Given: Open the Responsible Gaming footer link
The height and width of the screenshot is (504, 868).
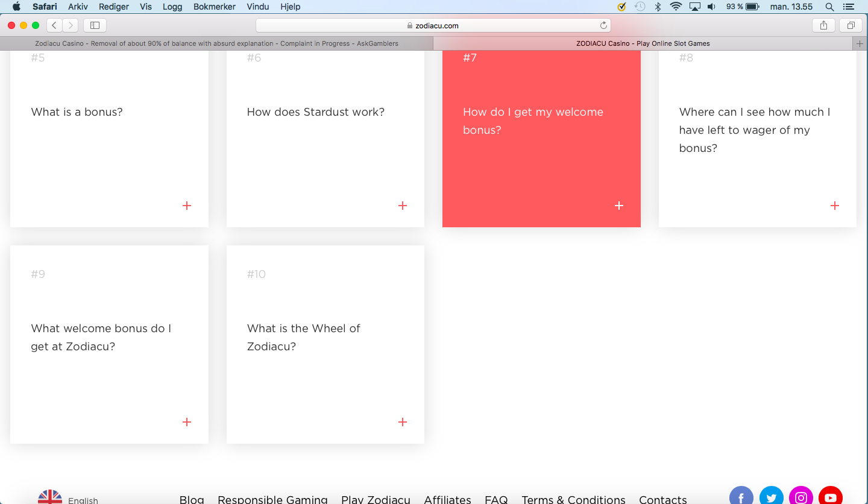Looking at the screenshot, I should [x=272, y=499].
